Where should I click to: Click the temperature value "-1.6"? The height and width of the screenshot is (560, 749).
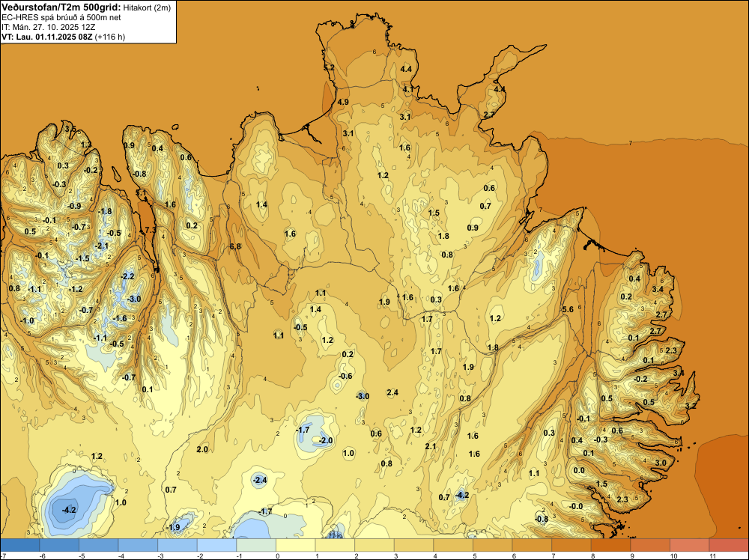click(x=120, y=318)
